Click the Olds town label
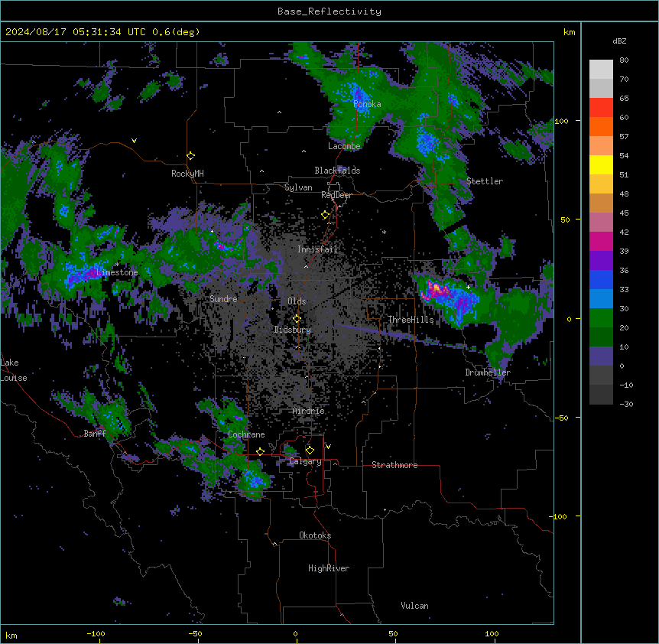The image size is (659, 644). pos(297,301)
